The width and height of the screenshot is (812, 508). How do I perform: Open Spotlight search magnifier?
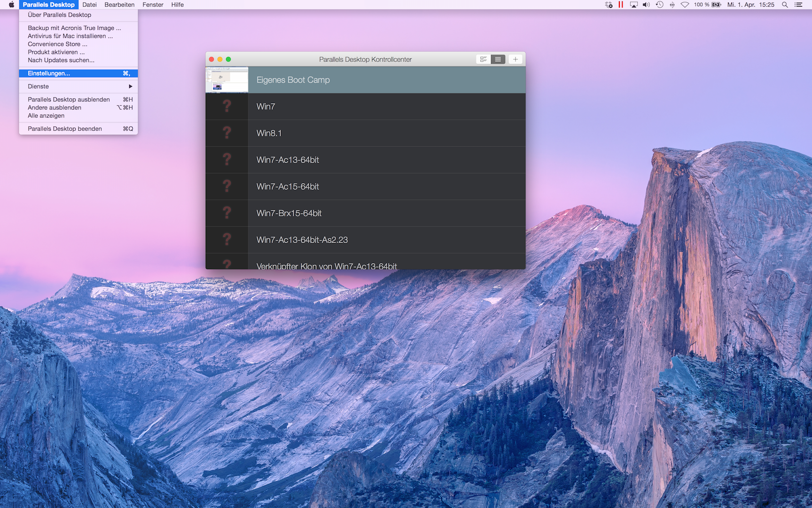pos(785,5)
